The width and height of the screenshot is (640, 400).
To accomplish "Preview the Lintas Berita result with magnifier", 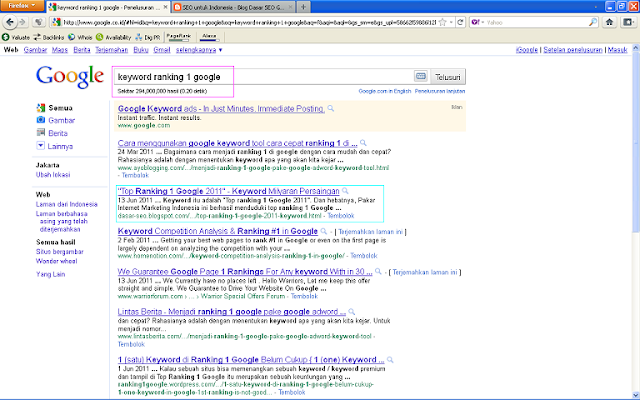I will click(x=351, y=312).
